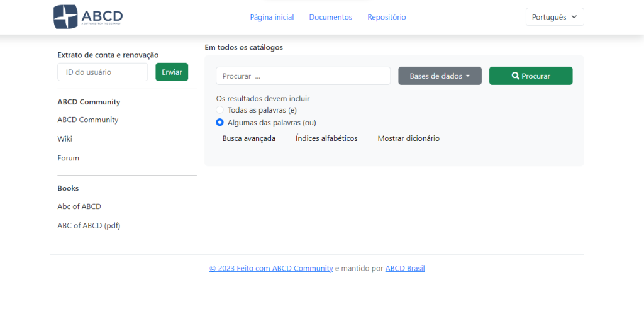Open the Português language dropdown
This screenshot has height=314, width=644.
(554, 17)
